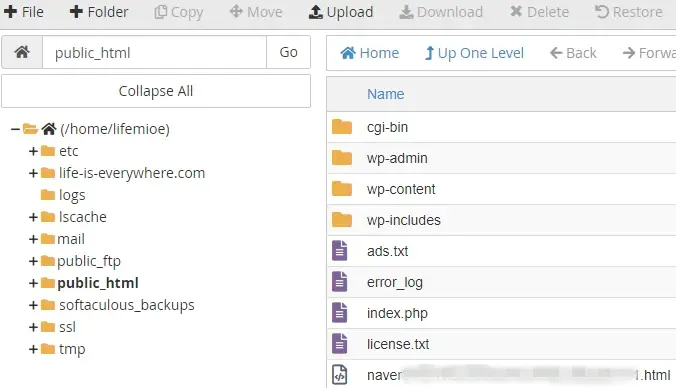The image size is (676, 388).
Task: Select the naver .html file name
Action: click(x=519, y=375)
